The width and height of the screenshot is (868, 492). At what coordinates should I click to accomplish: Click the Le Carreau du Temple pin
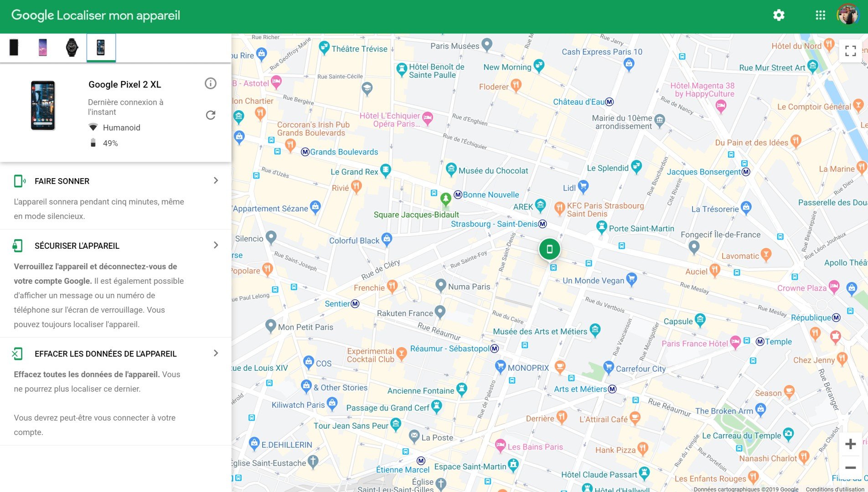pos(788,434)
